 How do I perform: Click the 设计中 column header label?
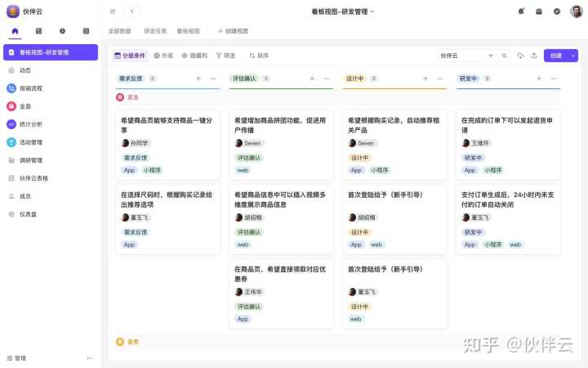[354, 79]
